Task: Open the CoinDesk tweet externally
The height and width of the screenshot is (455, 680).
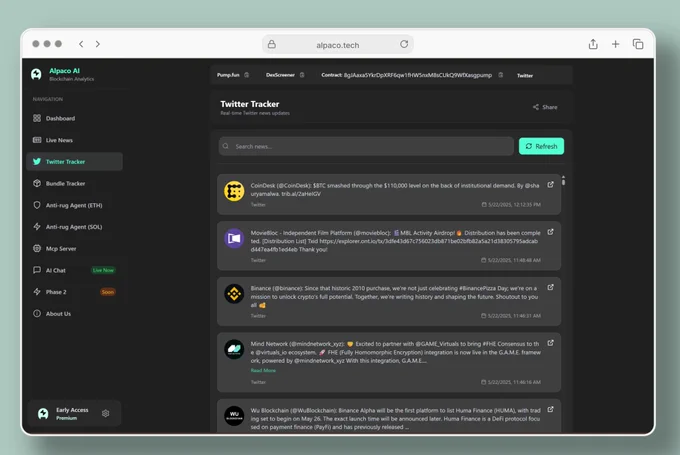Action: pos(550,185)
